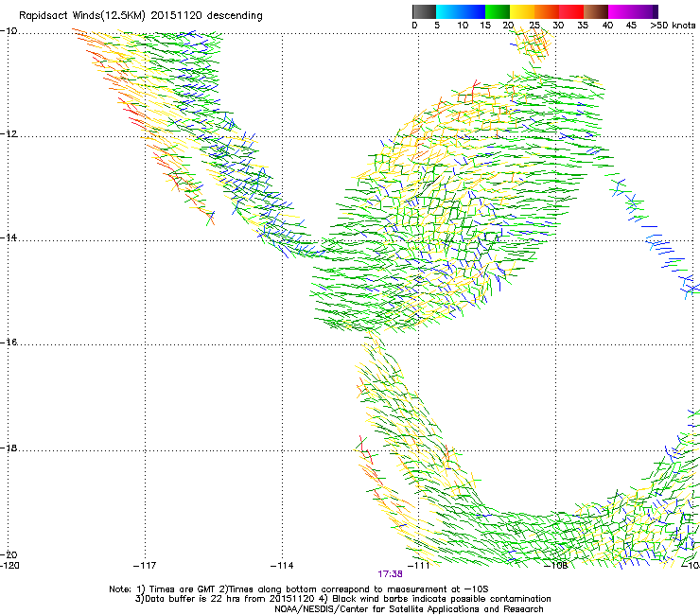Click the '-18' latitude axis label
Screen dimensions: 700x615
click(x=9, y=448)
